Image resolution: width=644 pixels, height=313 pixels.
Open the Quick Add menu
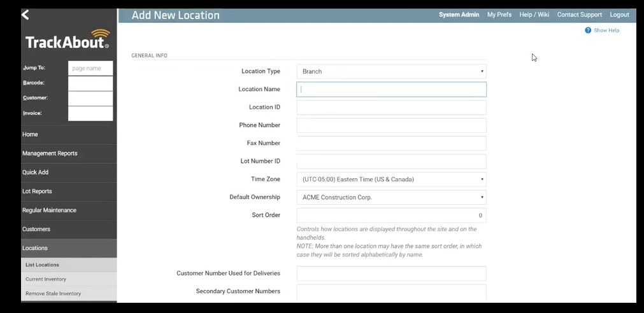pos(69,172)
